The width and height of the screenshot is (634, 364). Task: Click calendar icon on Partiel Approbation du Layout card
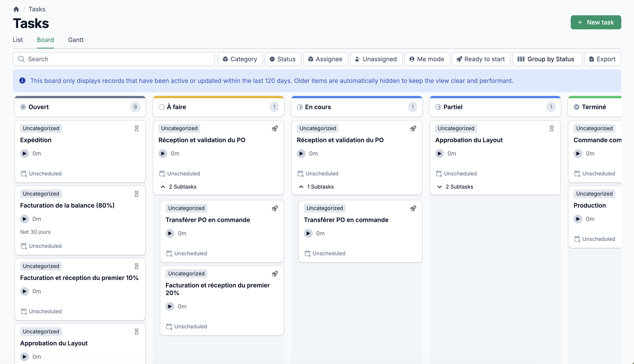[439, 173]
